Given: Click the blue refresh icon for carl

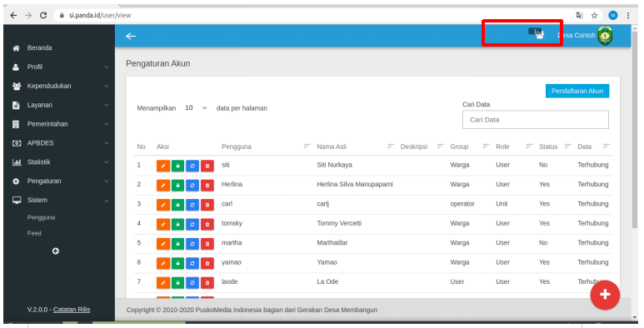Looking at the screenshot, I should (x=192, y=205).
